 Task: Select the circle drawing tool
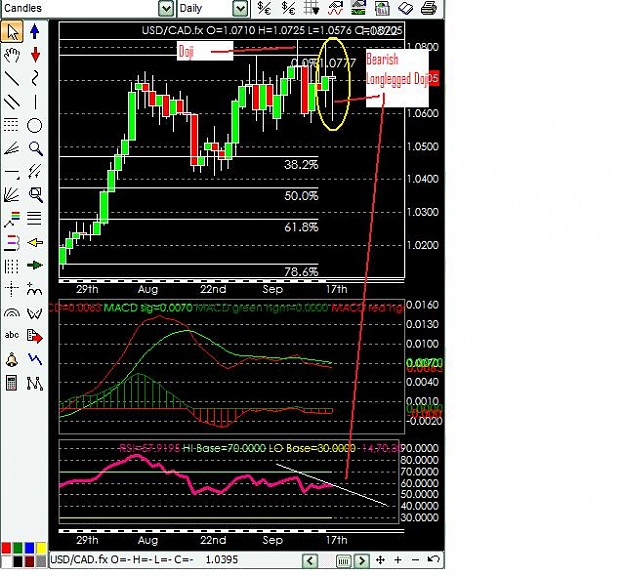[35, 126]
